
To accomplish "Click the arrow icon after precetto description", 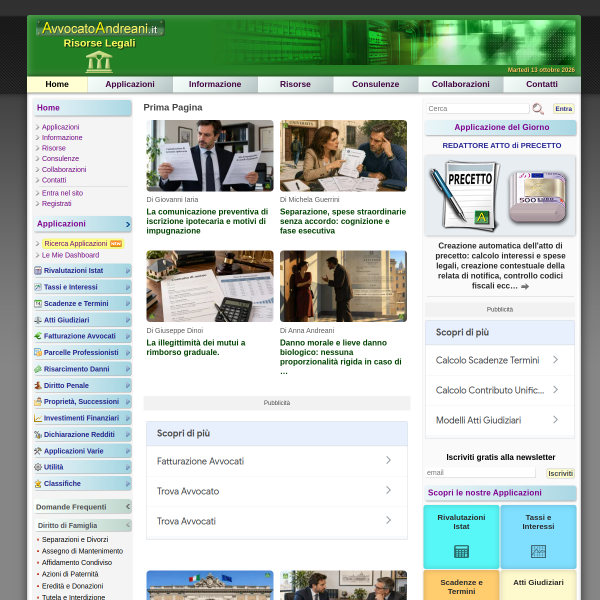I will click(x=525, y=286).
